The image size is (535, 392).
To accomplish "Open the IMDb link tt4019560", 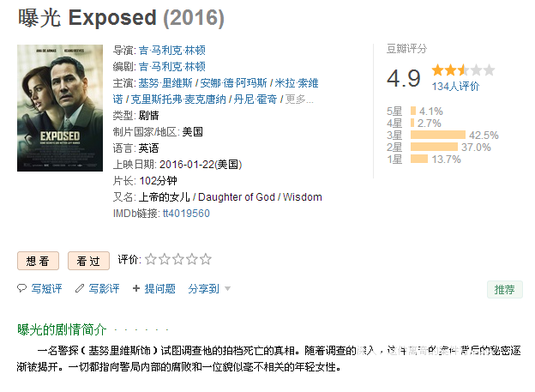I will click(186, 214).
